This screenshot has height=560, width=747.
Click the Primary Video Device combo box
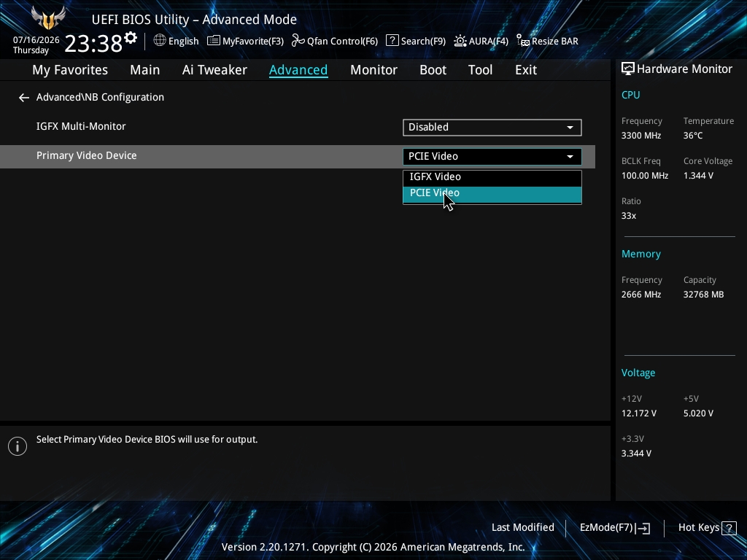pyautogui.click(x=492, y=157)
